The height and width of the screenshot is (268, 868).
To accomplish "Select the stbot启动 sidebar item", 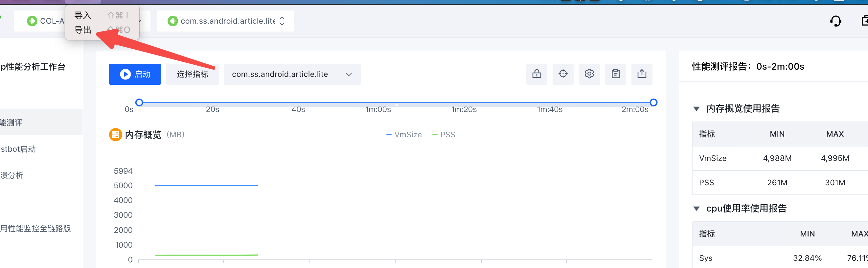I will (x=41, y=149).
